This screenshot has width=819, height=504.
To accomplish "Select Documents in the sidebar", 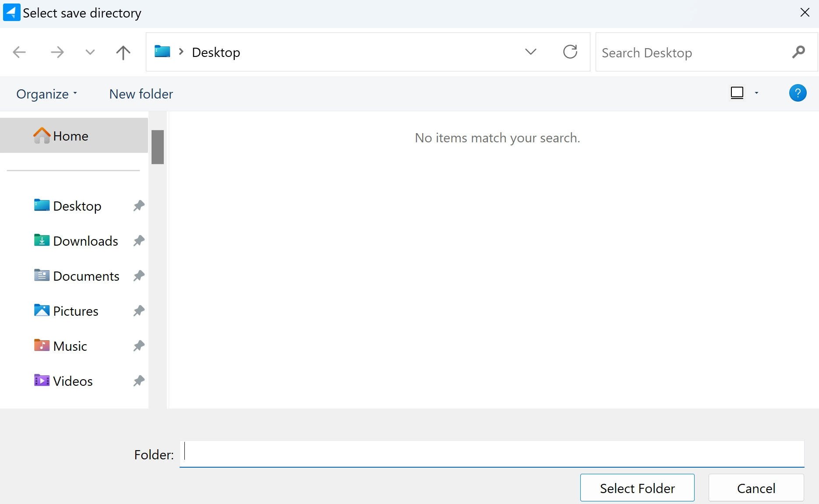I will (86, 276).
